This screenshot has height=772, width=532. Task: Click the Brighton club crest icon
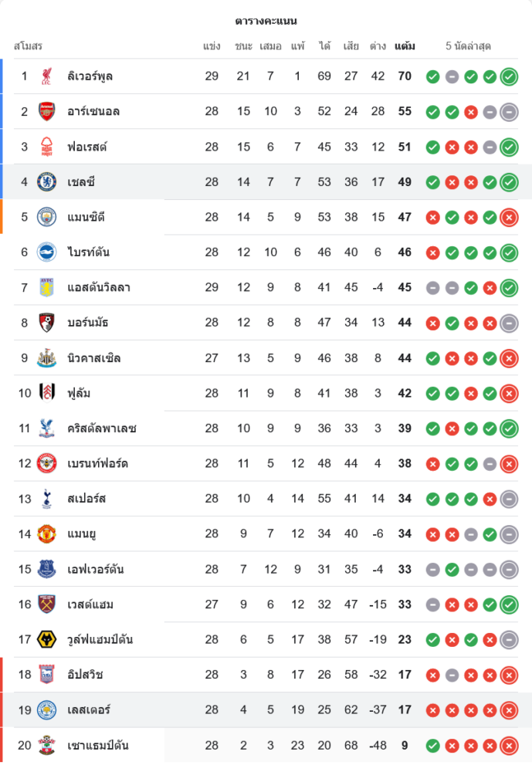point(47,252)
